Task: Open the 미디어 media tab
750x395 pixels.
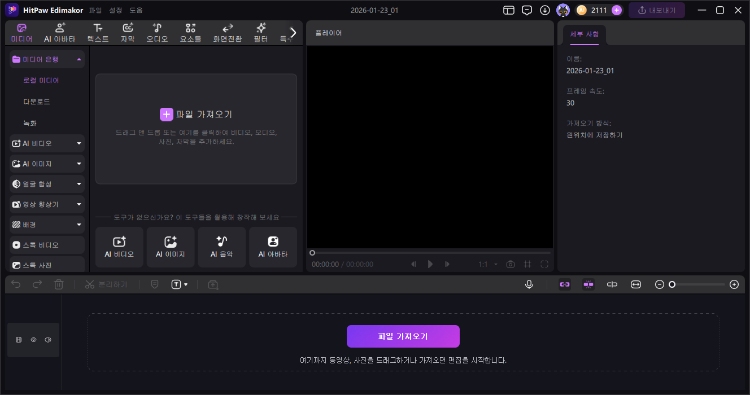Action: (22, 33)
